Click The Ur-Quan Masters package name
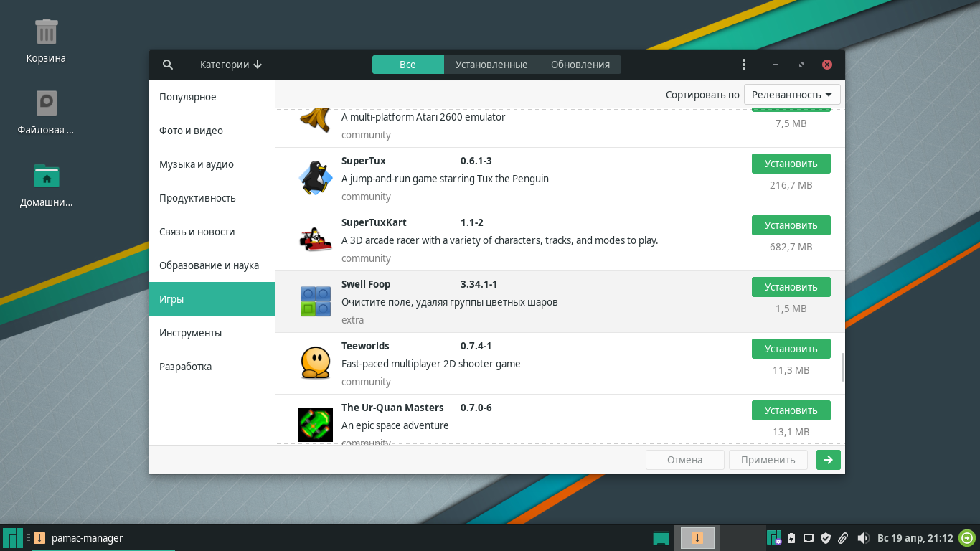 pyautogui.click(x=392, y=408)
